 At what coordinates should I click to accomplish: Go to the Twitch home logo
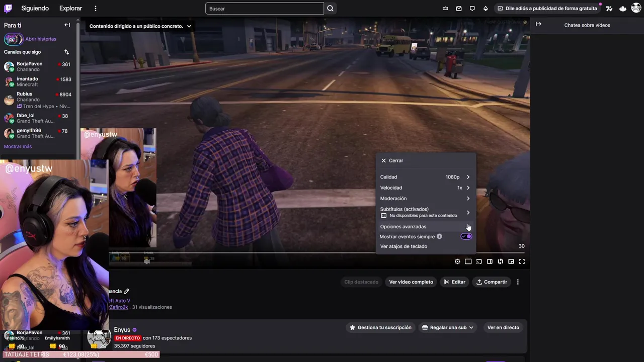tap(8, 8)
